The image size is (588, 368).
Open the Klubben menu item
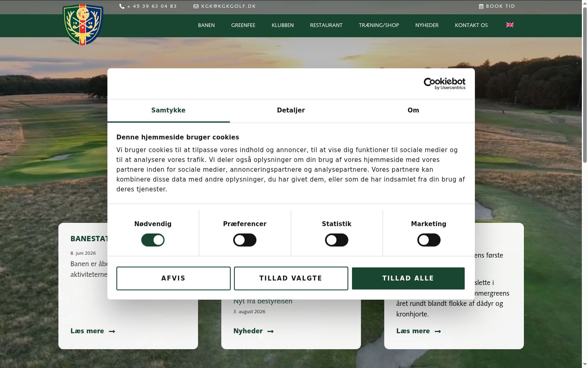click(x=283, y=25)
